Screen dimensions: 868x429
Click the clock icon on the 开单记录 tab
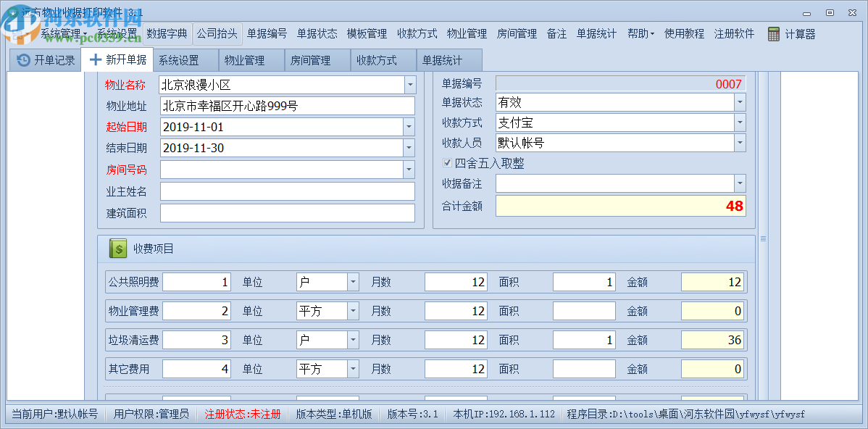[22, 60]
